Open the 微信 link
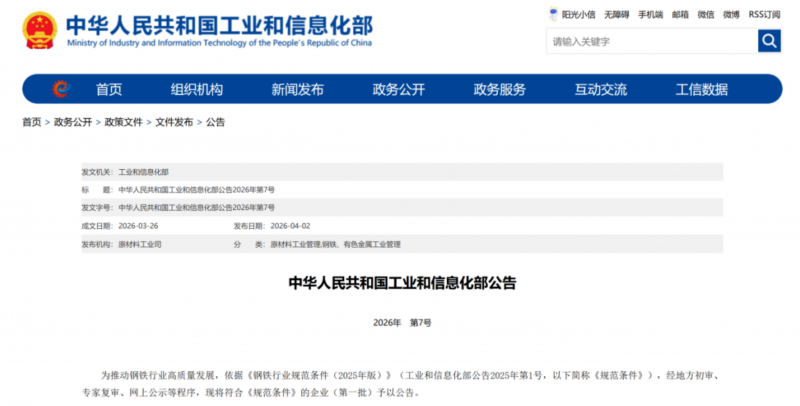 (x=706, y=15)
